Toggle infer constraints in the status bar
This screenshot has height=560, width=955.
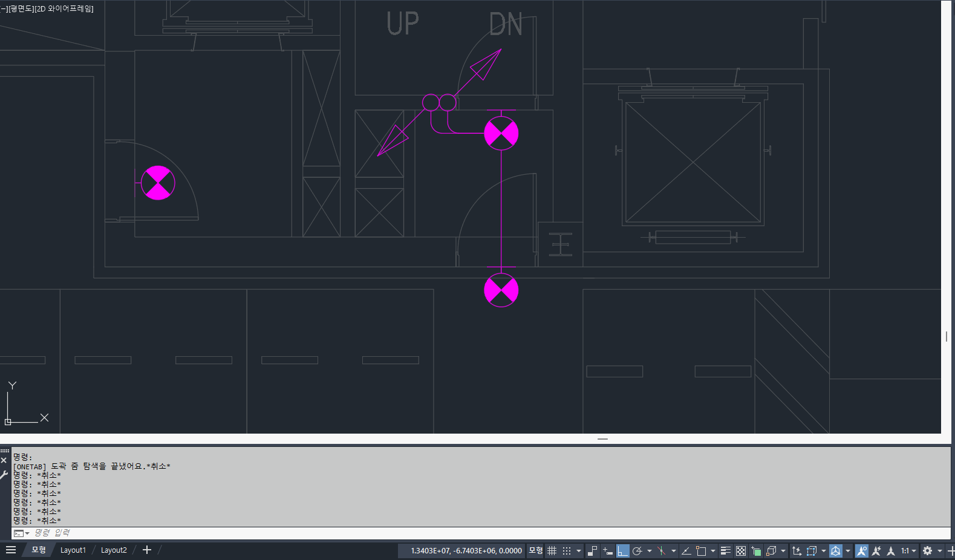(593, 550)
